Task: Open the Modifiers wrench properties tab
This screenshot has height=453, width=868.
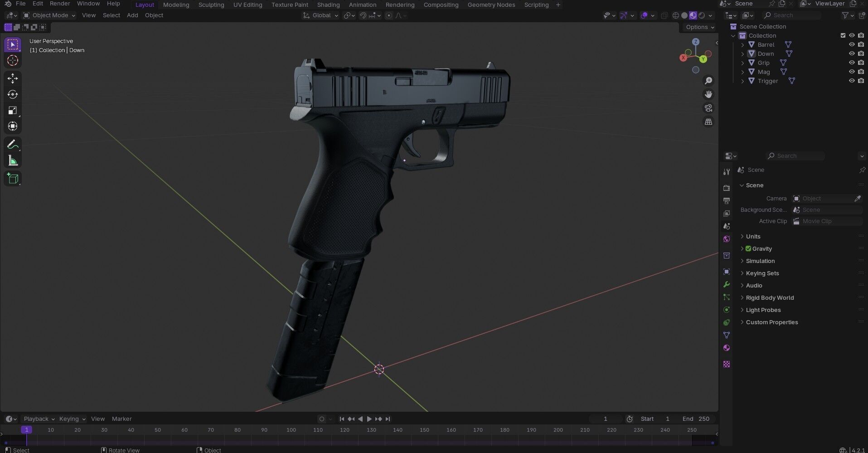Action: coord(727,284)
